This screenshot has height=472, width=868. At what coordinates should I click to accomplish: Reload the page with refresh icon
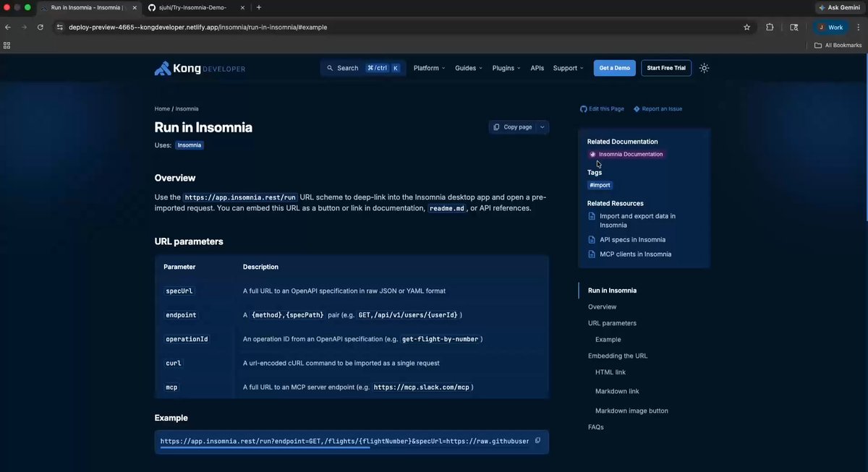41,27
